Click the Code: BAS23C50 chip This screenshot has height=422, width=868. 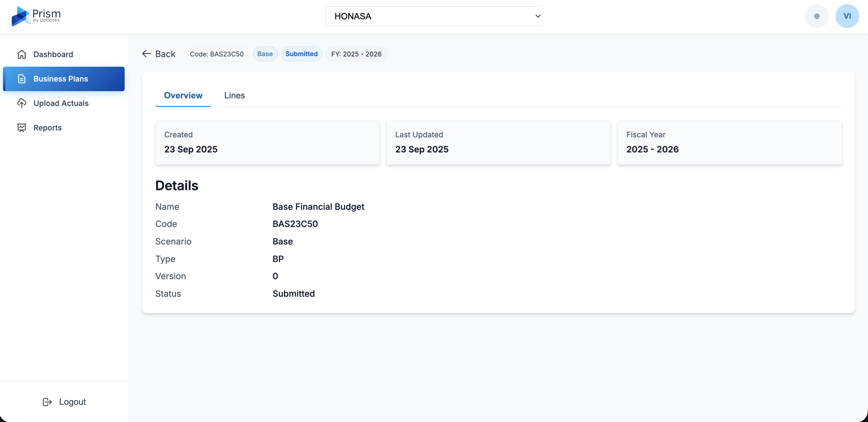pyautogui.click(x=217, y=54)
